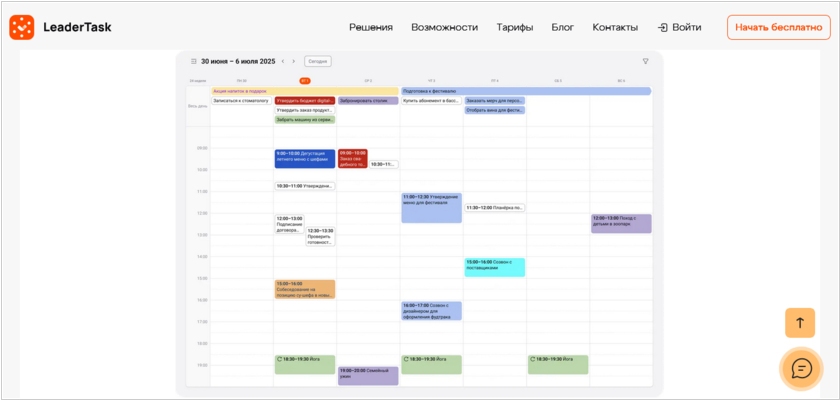Click the Сегодня button in the calendar
This screenshot has height=400, width=840.
pyautogui.click(x=317, y=61)
